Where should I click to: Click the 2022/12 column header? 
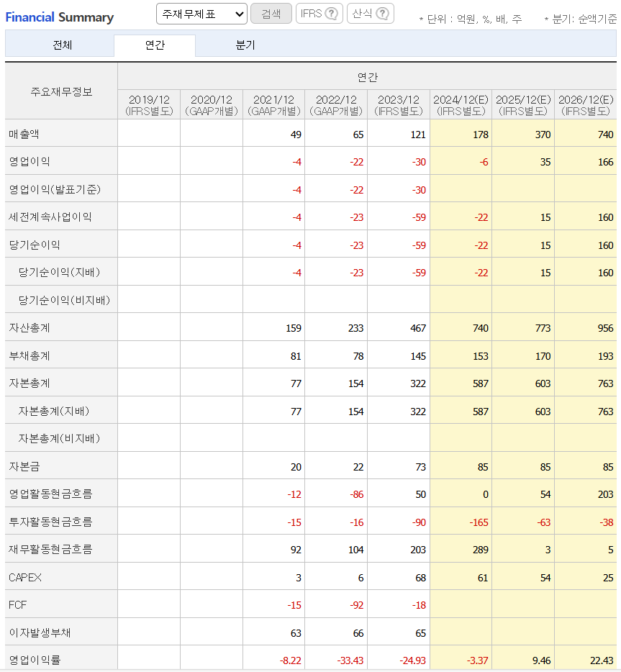tap(336, 105)
